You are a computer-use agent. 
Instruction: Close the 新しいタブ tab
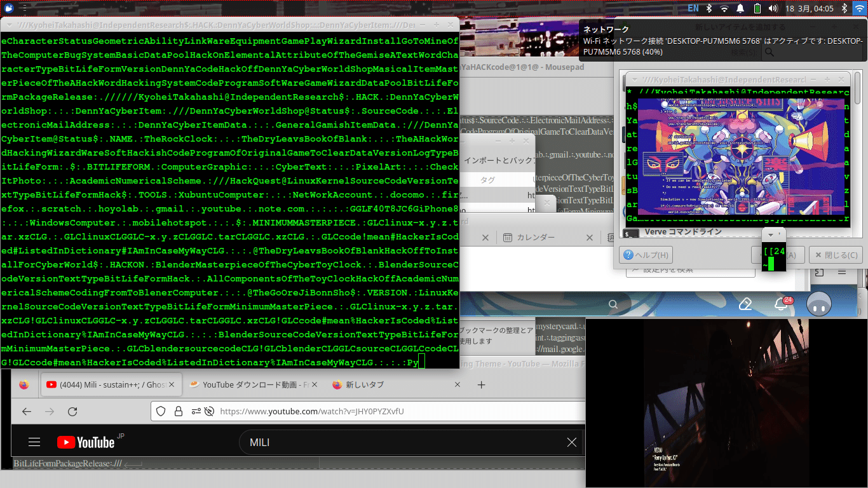[458, 384]
